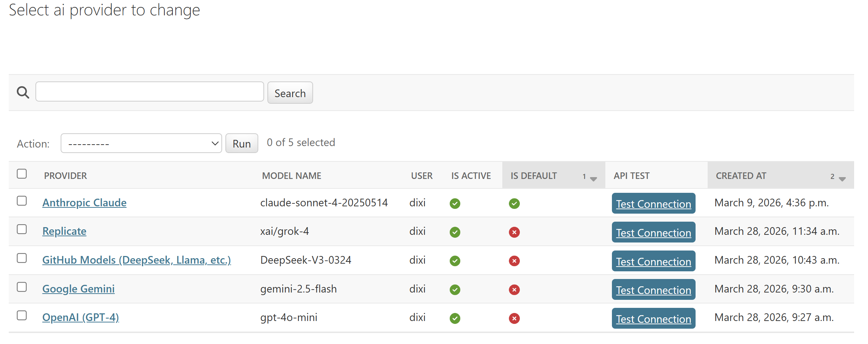Toggle sort arrow on CREATED AT column

point(842,179)
